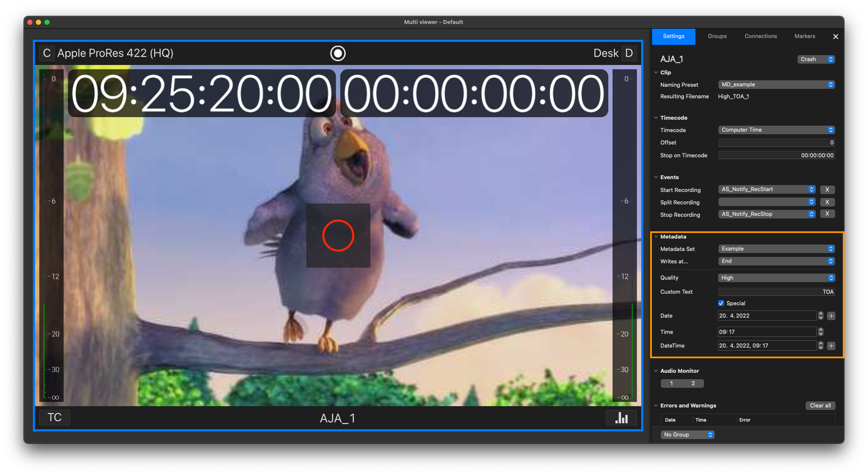The height and width of the screenshot is (475, 868).
Task: Click the Time column header in errors table
Action: [x=701, y=420]
